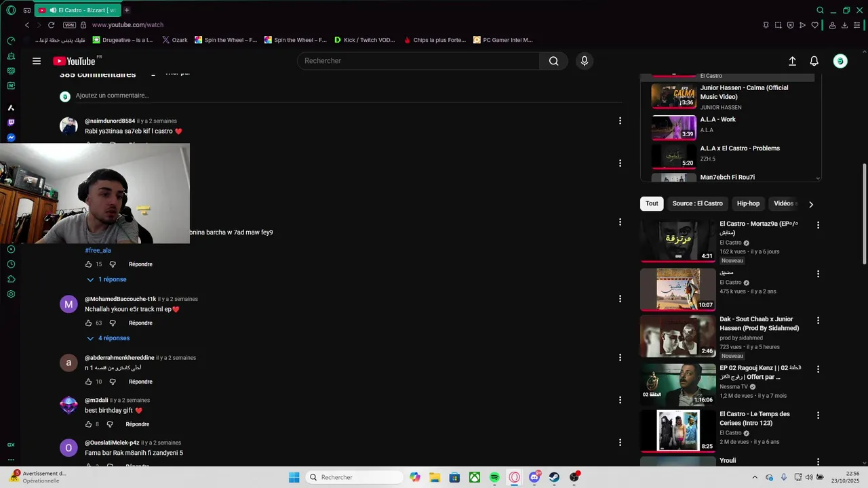Click the YouTube search magnifier button

554,61
